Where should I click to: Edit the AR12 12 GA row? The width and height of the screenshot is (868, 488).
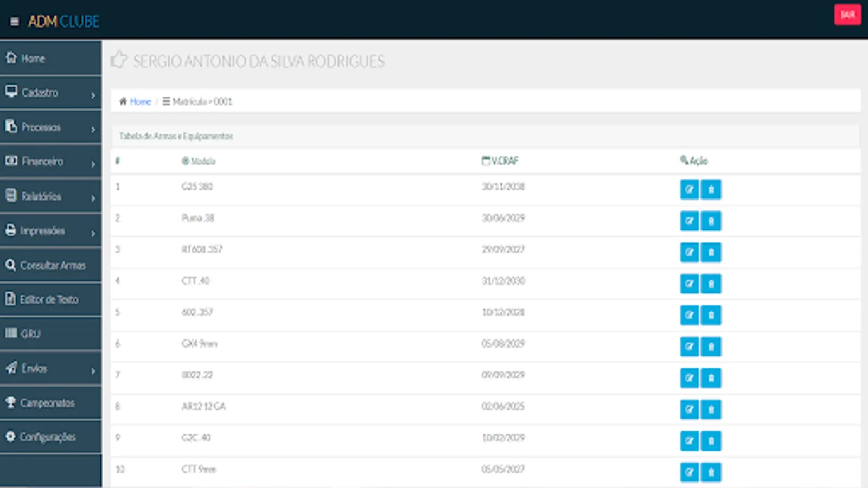coord(689,410)
